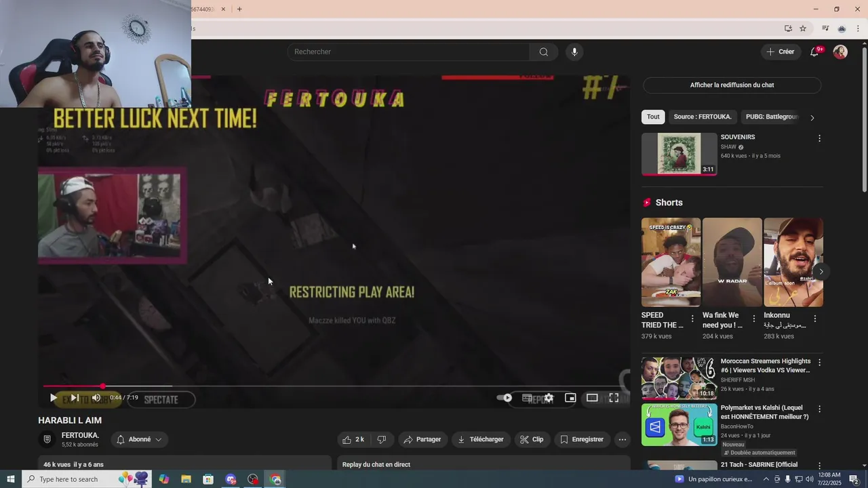
Task: Open more actions beside Enregistrer
Action: pos(623,439)
